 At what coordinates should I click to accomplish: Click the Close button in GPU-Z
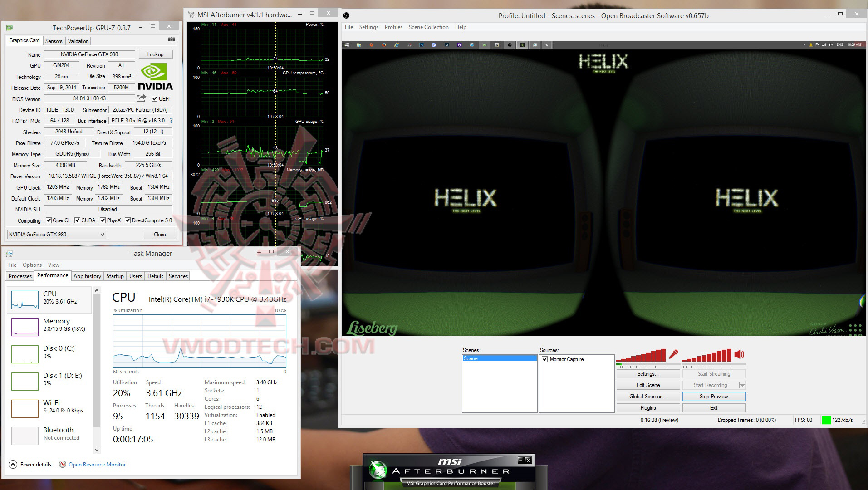pyautogui.click(x=160, y=235)
